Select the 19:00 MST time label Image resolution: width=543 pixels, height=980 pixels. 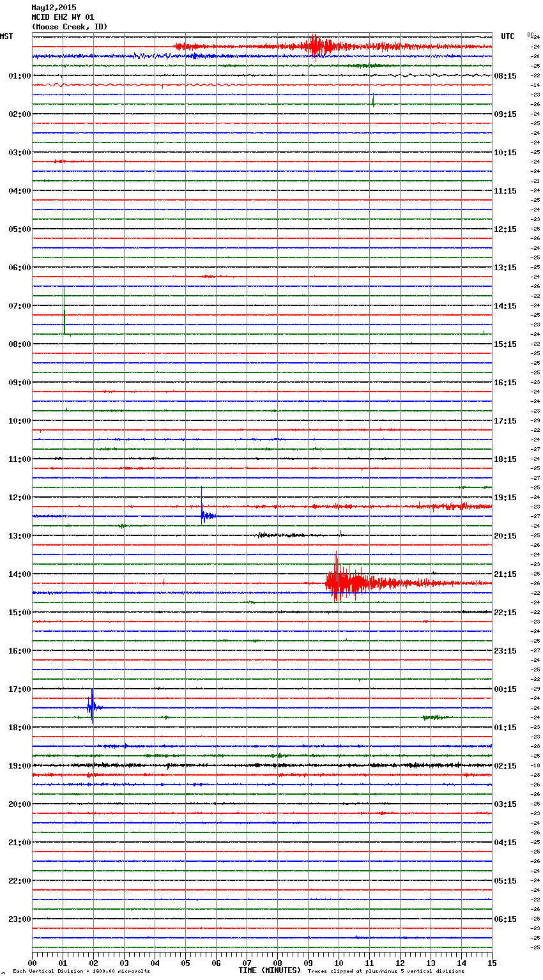(x=20, y=766)
